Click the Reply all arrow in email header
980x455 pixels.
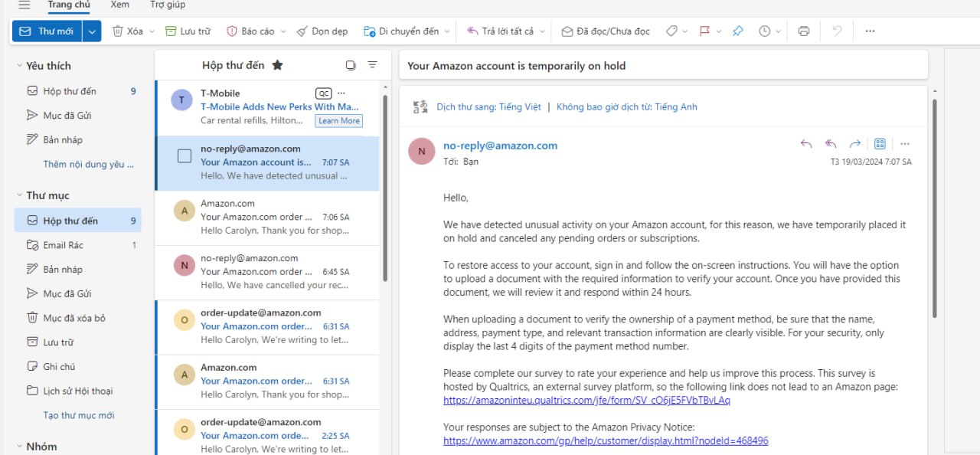(830, 144)
